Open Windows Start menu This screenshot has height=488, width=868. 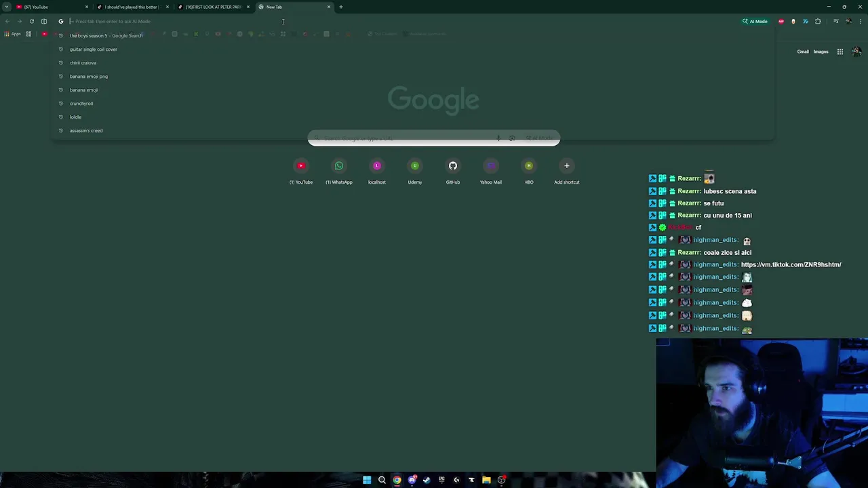(x=367, y=480)
